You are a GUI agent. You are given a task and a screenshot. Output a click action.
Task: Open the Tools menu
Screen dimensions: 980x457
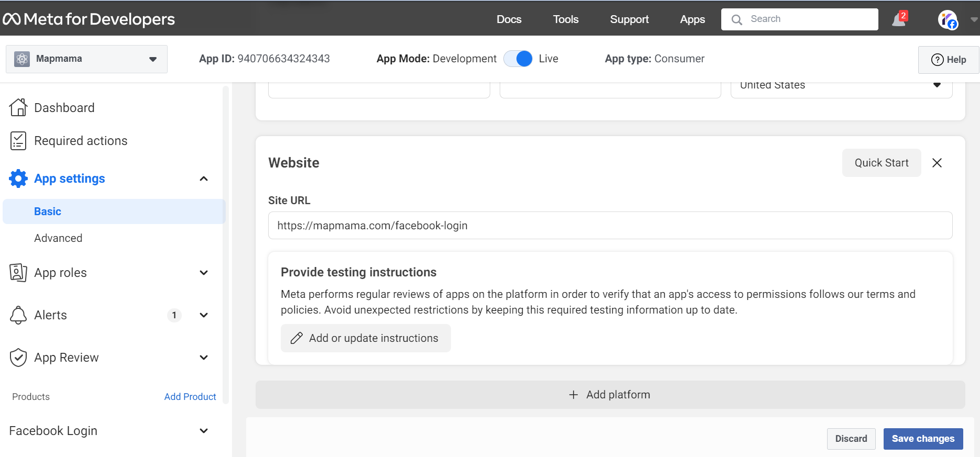(x=566, y=19)
